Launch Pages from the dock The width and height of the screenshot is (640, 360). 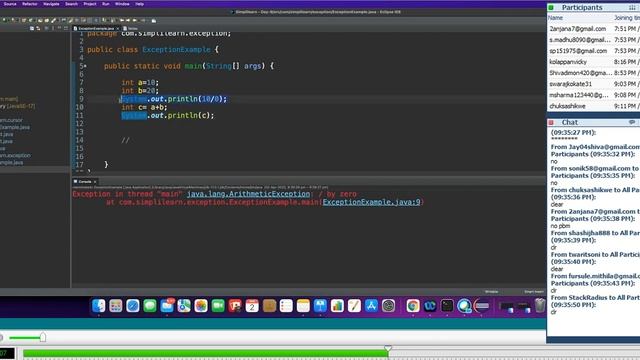354,305
